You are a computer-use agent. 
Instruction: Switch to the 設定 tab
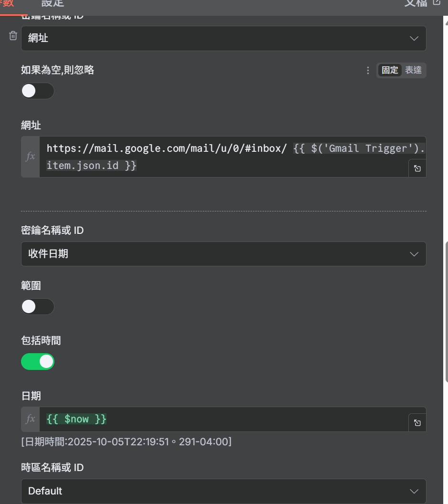click(x=53, y=4)
